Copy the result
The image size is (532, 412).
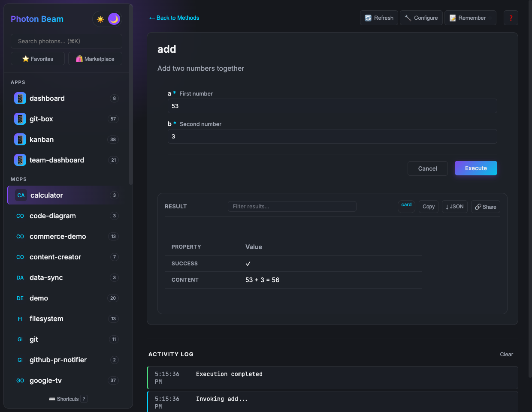429,207
